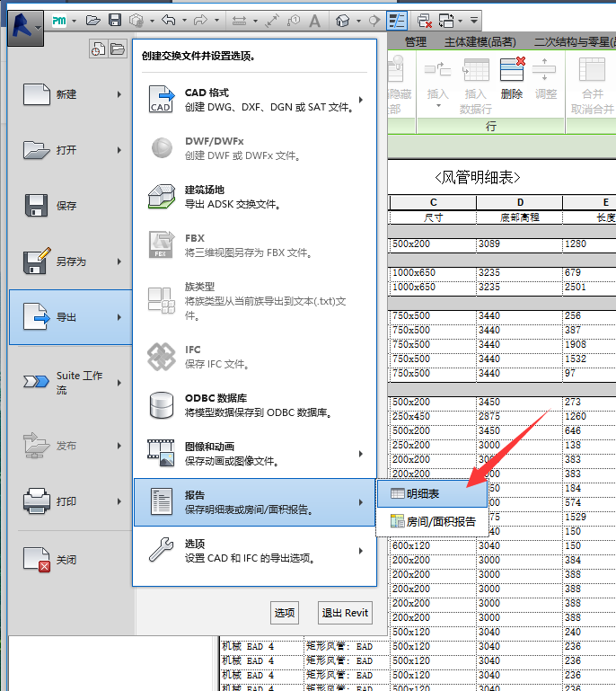Click the Revit application menu button

pyautogui.click(x=25, y=28)
